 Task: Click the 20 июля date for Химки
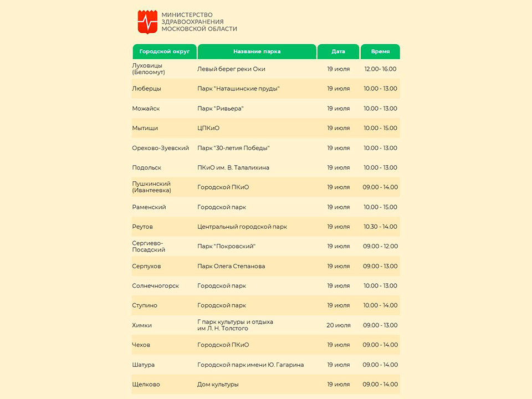coord(338,325)
